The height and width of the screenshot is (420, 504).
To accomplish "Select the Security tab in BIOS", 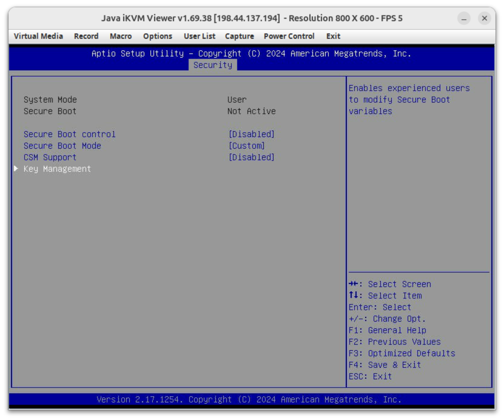I will pos(213,65).
